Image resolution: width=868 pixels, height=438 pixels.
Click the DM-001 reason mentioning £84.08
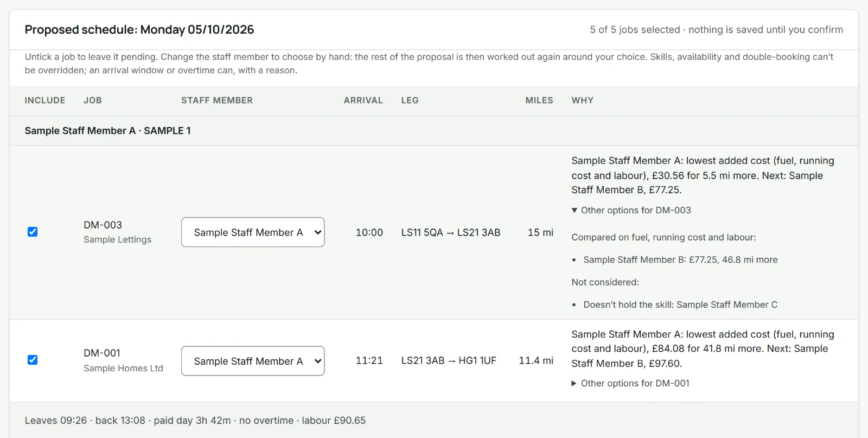tap(703, 349)
